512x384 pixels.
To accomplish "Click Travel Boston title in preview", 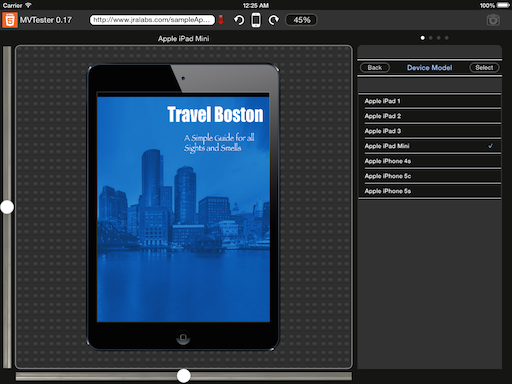I will pos(215,115).
